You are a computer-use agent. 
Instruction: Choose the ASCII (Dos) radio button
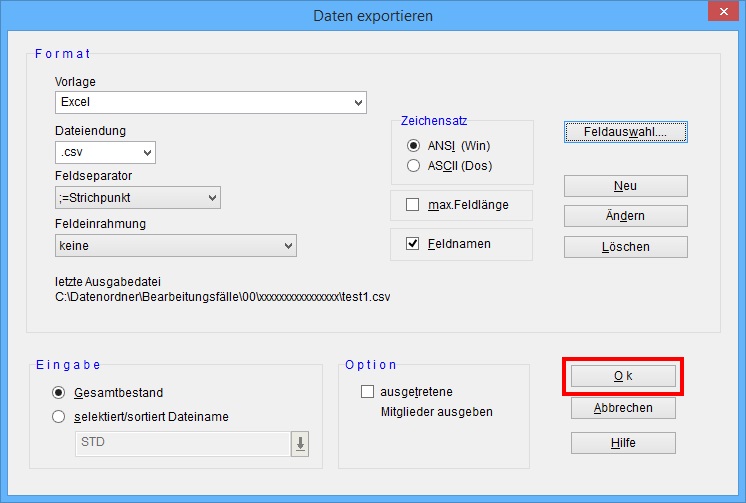(x=414, y=165)
